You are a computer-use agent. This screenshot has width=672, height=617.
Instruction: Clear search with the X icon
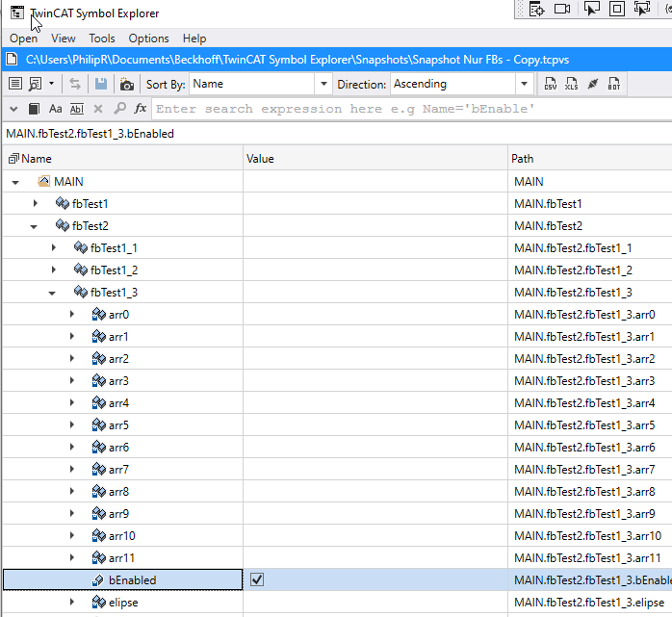(x=98, y=109)
